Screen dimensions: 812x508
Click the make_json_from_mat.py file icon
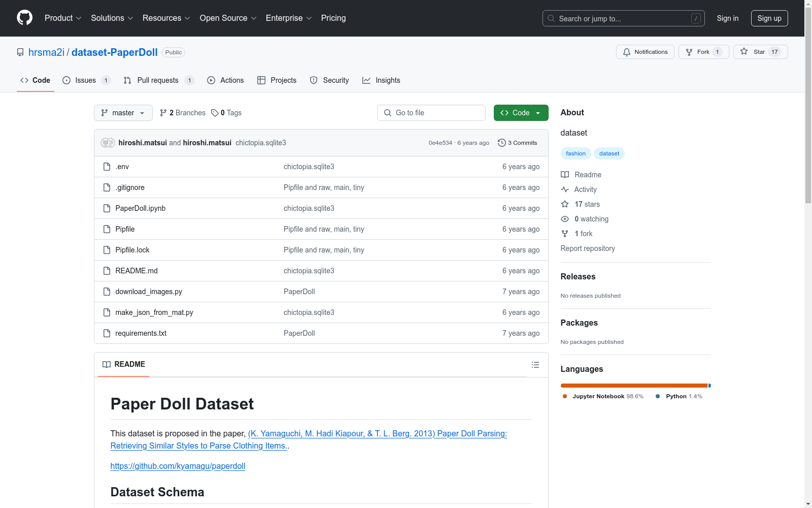(x=107, y=312)
